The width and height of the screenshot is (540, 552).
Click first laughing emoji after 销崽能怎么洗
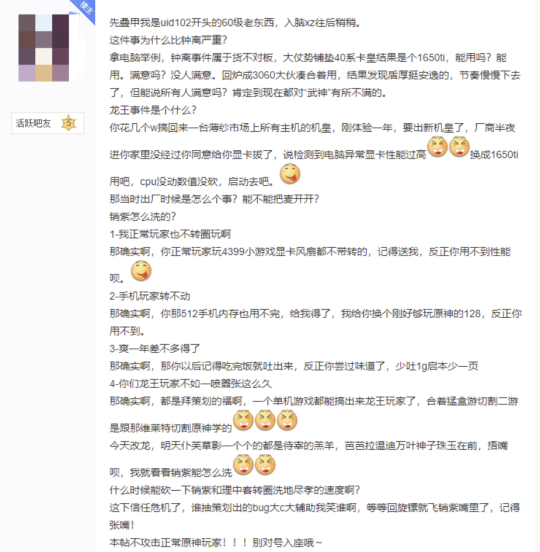tap(243, 465)
